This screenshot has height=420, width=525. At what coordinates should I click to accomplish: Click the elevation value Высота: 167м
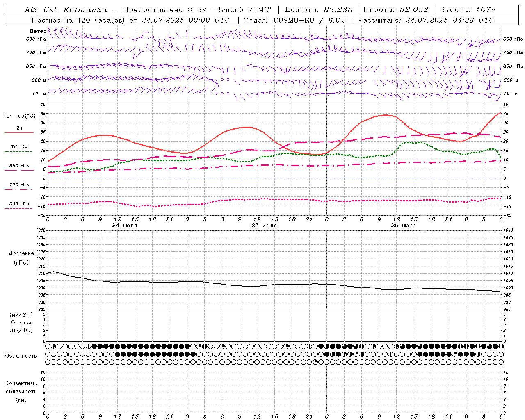pyautogui.click(x=468, y=10)
